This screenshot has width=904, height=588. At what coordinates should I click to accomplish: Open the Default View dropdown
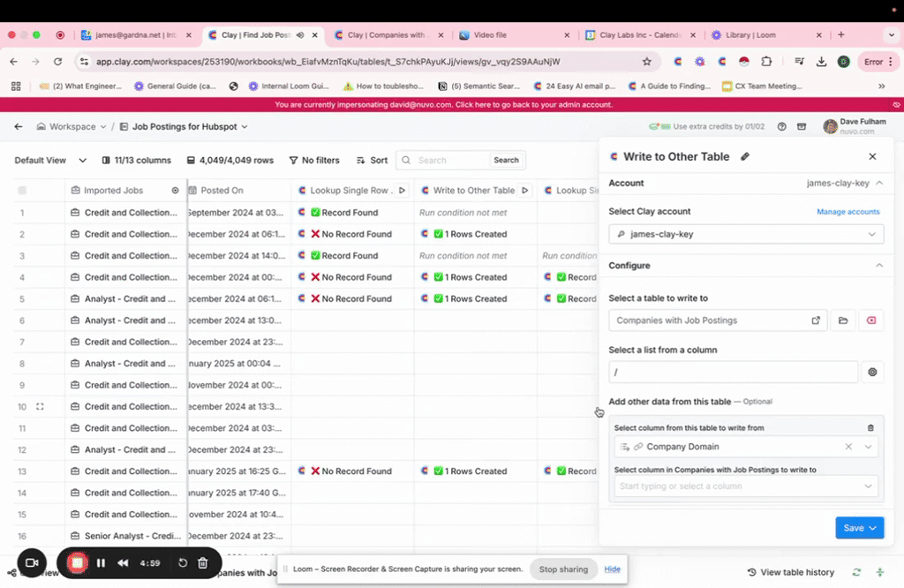50,161
